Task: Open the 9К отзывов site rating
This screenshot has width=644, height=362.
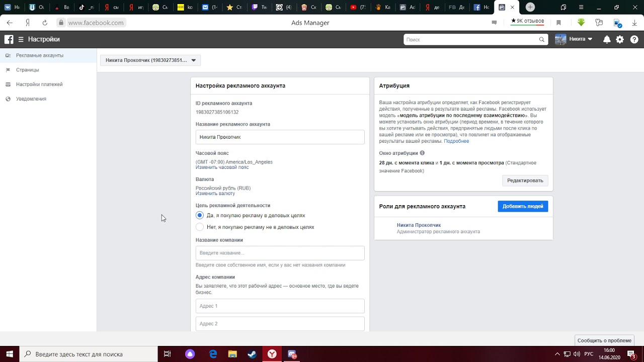Action: click(x=527, y=22)
